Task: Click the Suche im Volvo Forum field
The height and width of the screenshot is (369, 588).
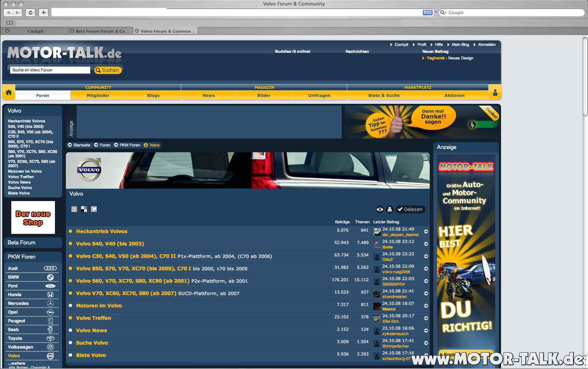Action: tap(50, 70)
